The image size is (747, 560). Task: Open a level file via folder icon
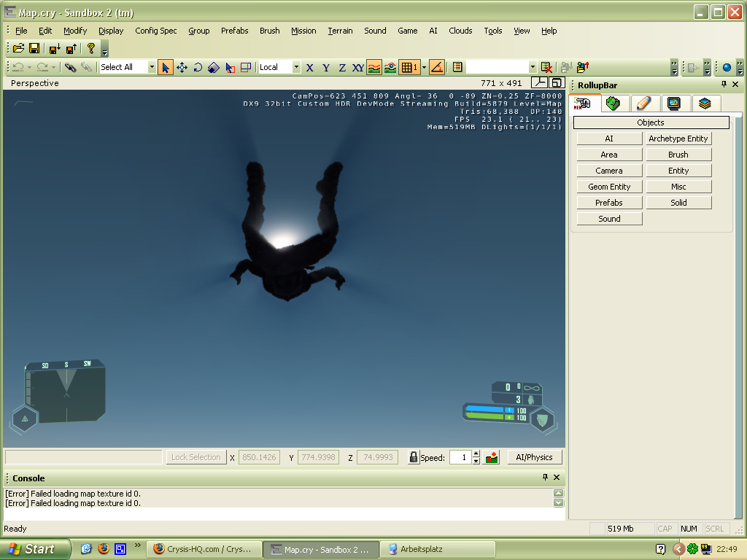pos(18,48)
